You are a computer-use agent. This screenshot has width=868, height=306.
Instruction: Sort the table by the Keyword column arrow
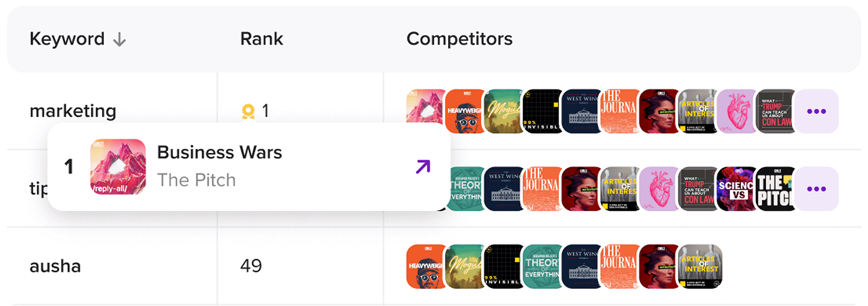point(119,40)
